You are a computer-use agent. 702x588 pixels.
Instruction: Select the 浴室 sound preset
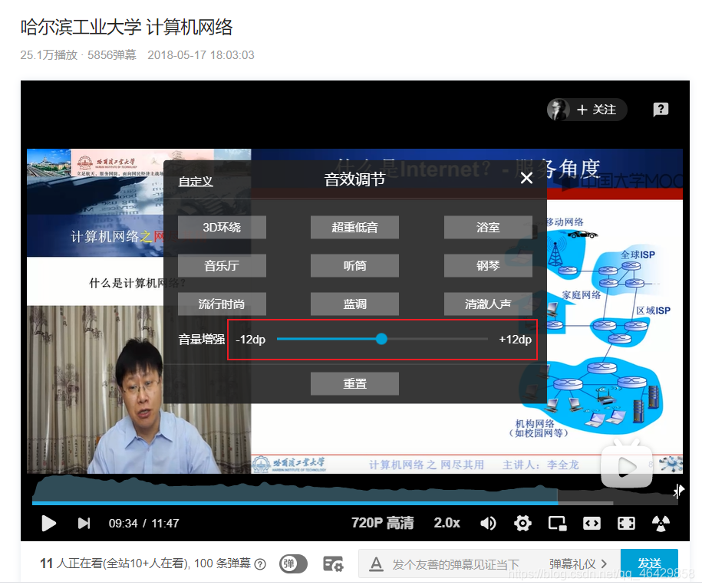coord(488,228)
